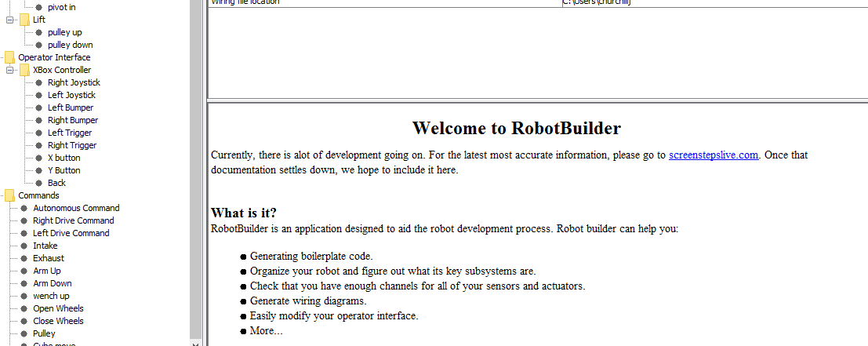
Task: Select the XBox Controller label
Action: [62, 71]
